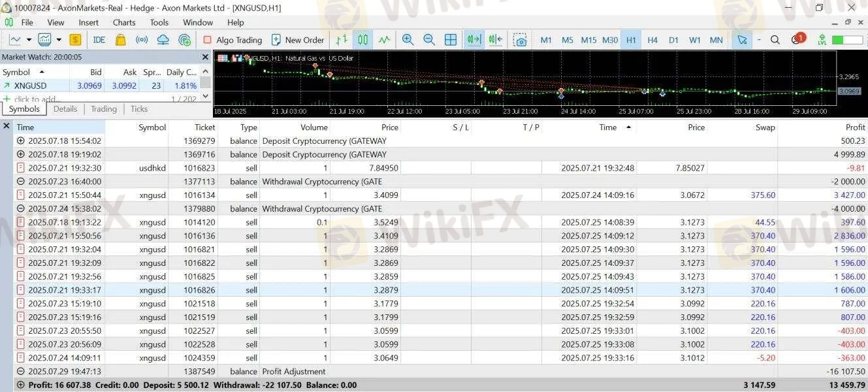Switch chart to line chart mode

tap(384, 40)
